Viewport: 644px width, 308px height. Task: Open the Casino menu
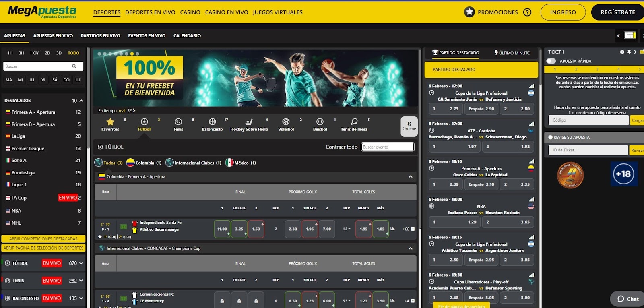click(190, 12)
